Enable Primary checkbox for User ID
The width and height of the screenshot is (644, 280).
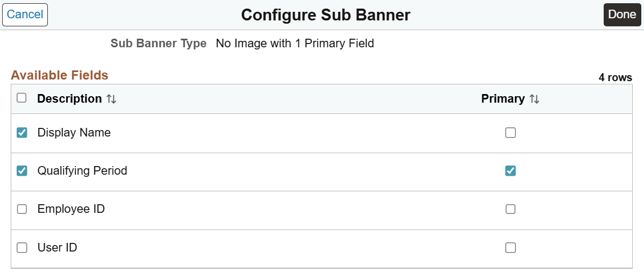tap(511, 248)
